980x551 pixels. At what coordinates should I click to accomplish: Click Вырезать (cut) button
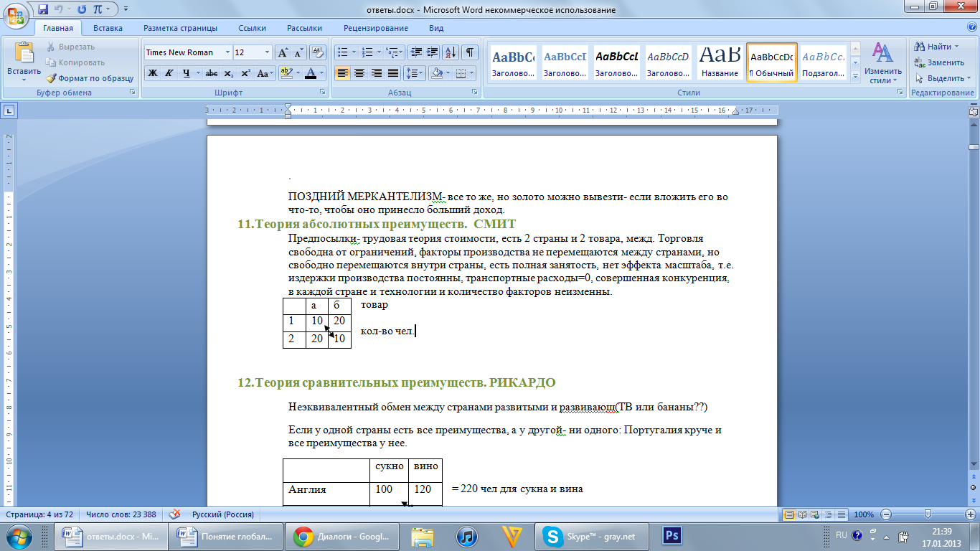point(71,47)
